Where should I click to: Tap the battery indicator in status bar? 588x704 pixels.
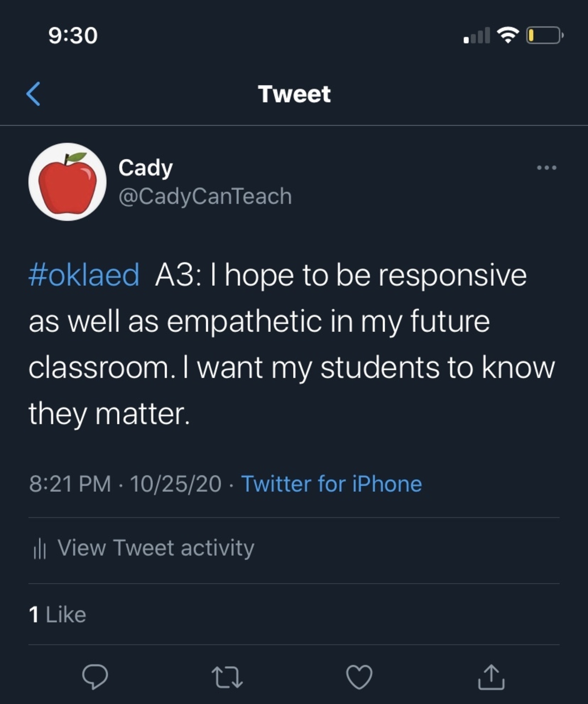click(544, 35)
